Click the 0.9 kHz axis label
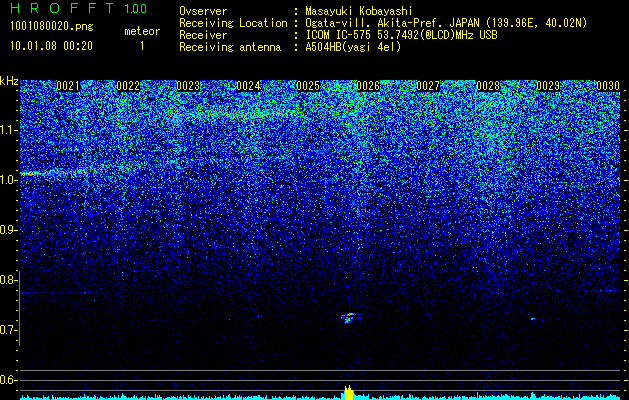The image size is (629, 400). [8, 230]
